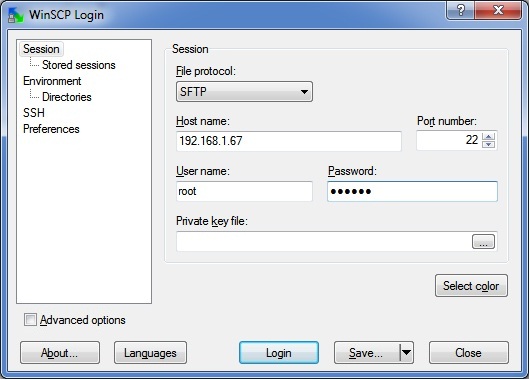Image resolution: width=530 pixels, height=380 pixels.
Task: Select the Environment tree item
Action: tap(52, 81)
